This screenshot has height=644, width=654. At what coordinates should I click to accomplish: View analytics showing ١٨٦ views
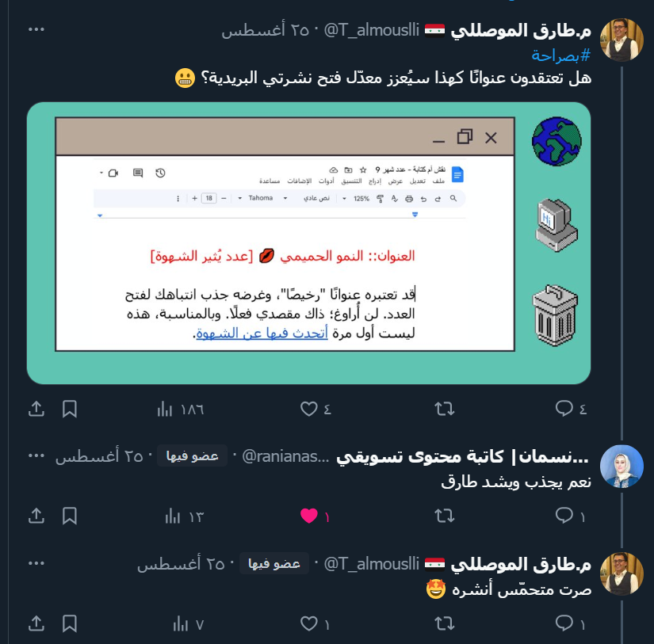pos(180,410)
